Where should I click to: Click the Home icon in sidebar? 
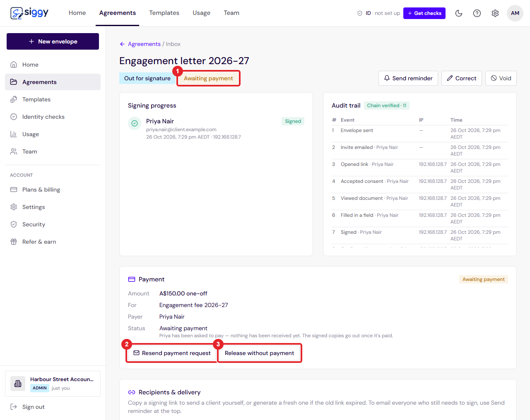(x=14, y=65)
